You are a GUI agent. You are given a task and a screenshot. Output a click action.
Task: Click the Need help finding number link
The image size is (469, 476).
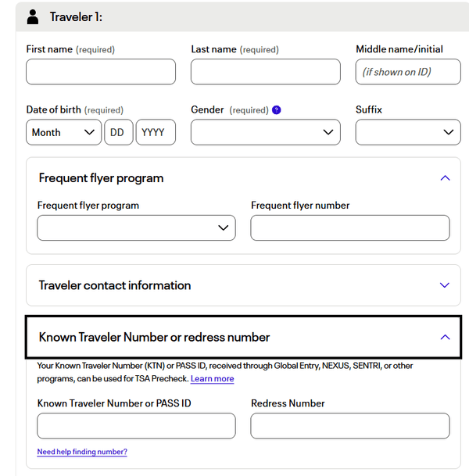point(82,452)
